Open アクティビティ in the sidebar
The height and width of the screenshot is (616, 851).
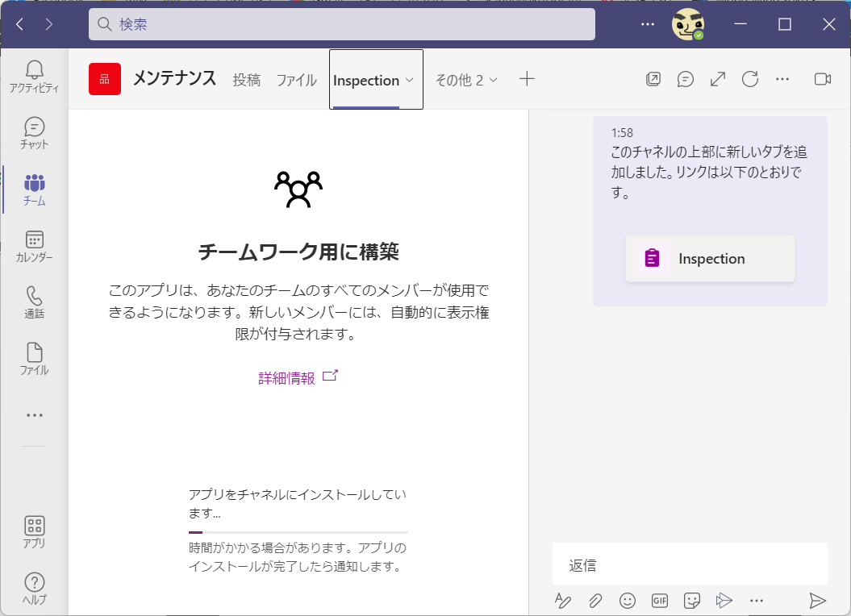coord(34,77)
